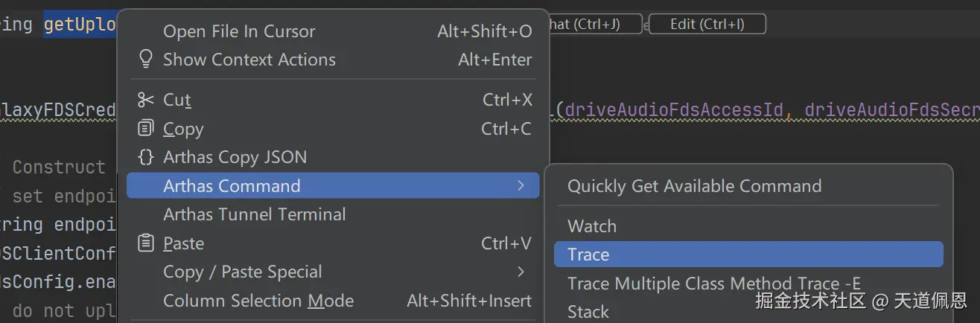Select Trace Multiple Class Method Trace -E
Viewport: 980px width, 323px height.
click(713, 284)
